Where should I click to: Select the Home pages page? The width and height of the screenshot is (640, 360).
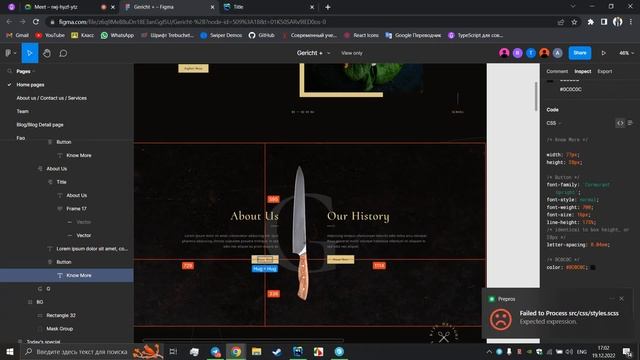(x=30, y=85)
